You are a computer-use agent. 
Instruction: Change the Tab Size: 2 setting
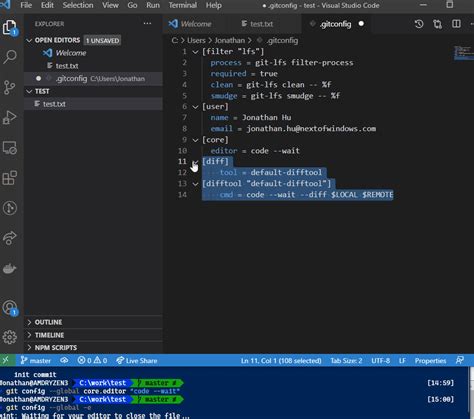[346, 361]
